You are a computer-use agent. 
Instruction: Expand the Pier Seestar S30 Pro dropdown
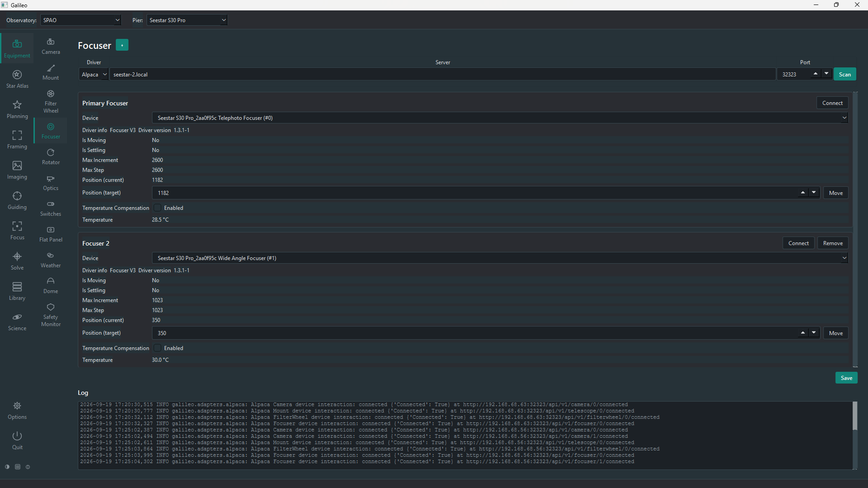click(187, 20)
